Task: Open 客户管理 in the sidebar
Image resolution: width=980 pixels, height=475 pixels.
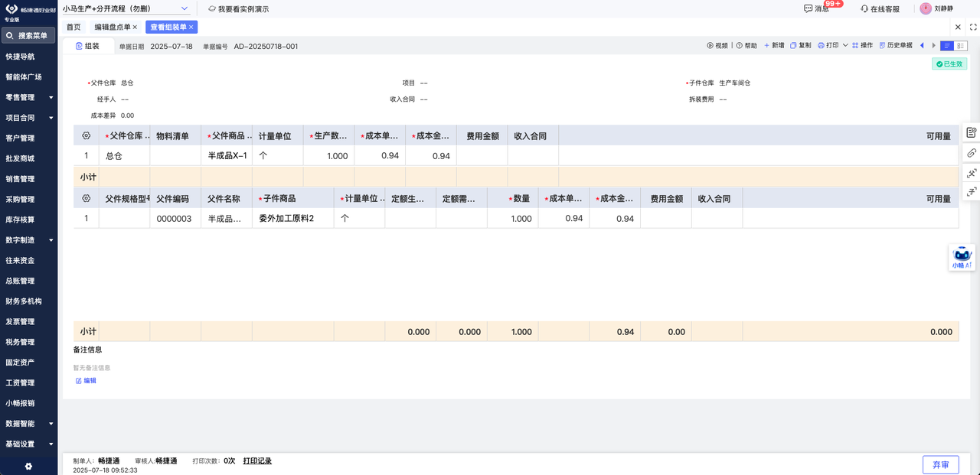Action: (20, 138)
